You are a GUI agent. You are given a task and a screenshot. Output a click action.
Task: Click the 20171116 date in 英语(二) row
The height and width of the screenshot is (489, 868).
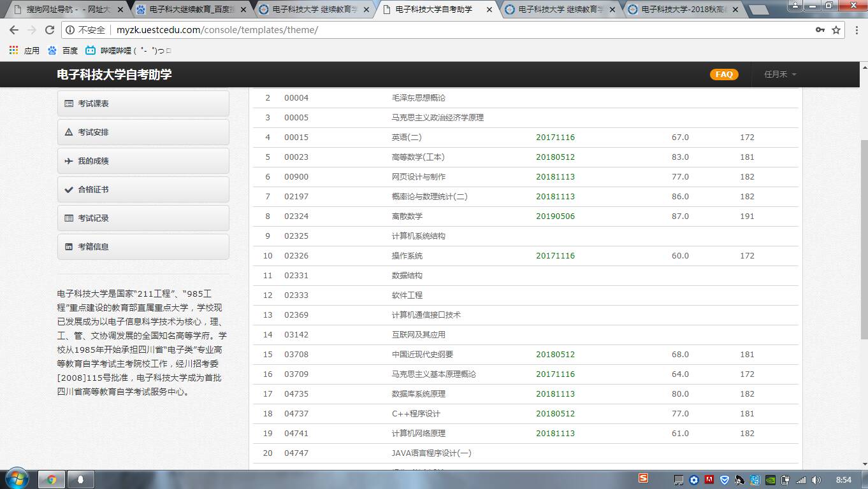pos(555,138)
